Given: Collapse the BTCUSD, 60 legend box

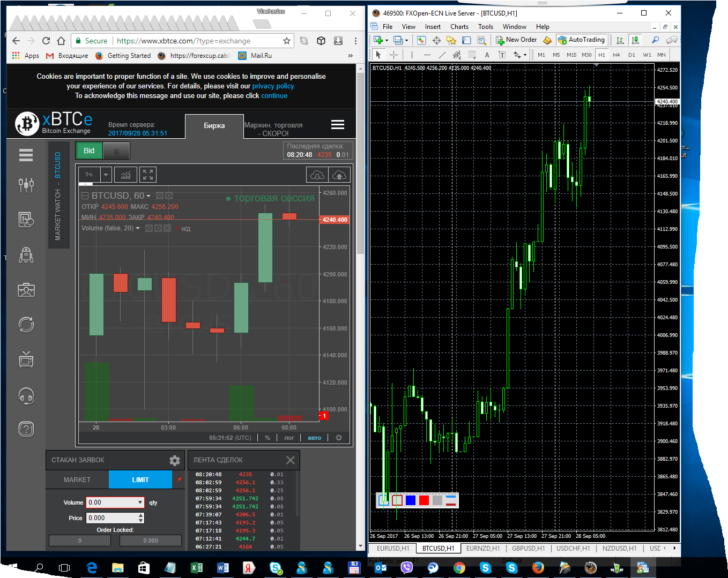Looking at the screenshot, I should (x=85, y=196).
